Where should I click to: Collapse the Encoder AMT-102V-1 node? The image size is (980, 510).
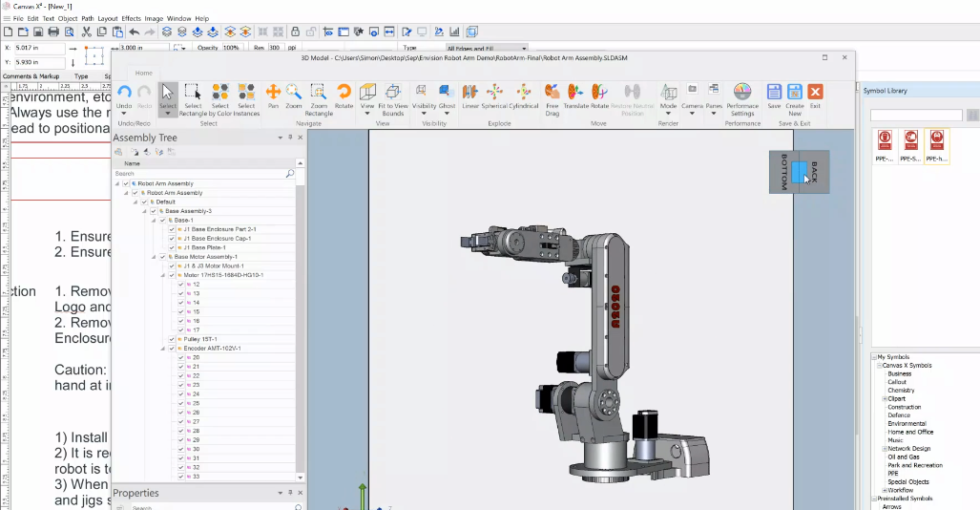pyautogui.click(x=162, y=349)
